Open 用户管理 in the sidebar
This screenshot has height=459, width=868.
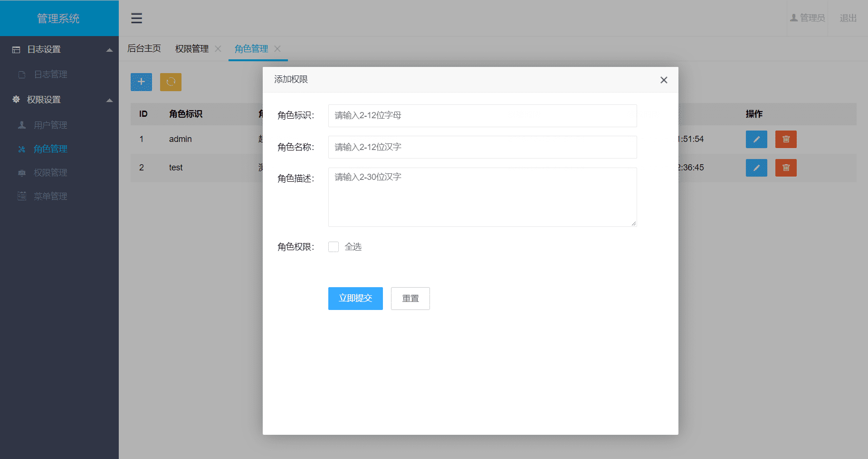(x=50, y=125)
